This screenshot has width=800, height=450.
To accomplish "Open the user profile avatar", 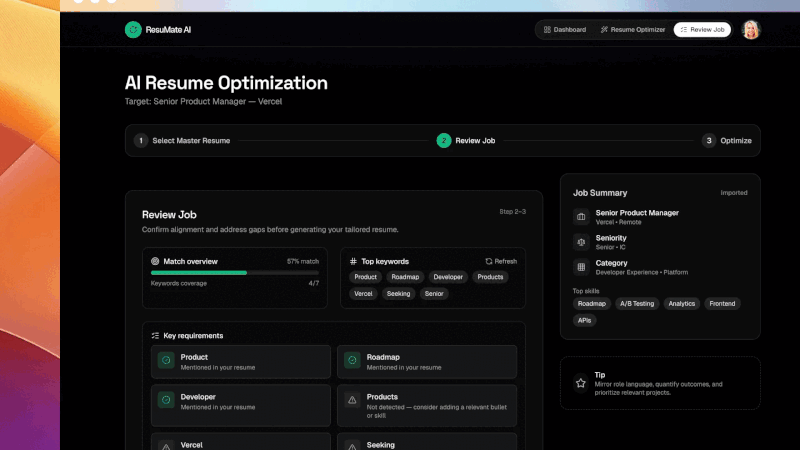I will [751, 30].
